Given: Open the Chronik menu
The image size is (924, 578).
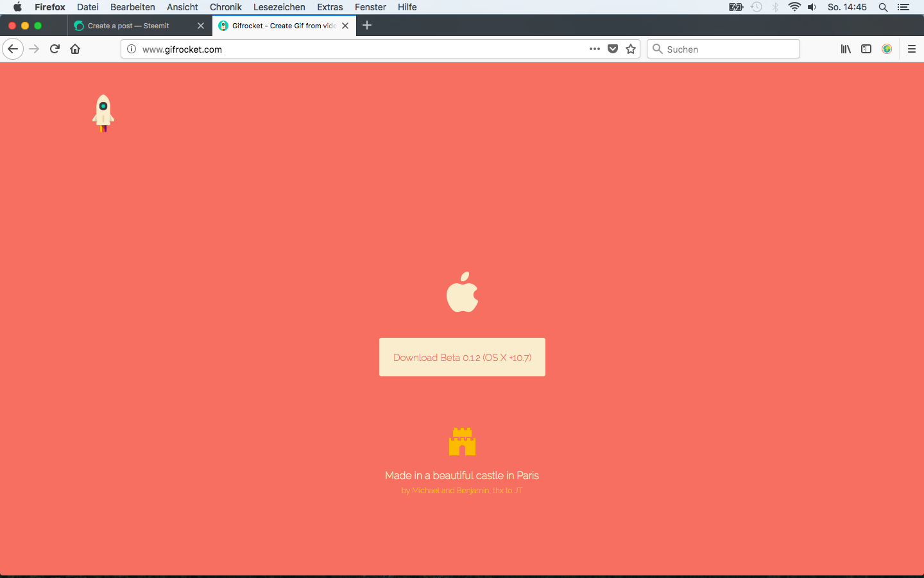Looking at the screenshot, I should 226,7.
